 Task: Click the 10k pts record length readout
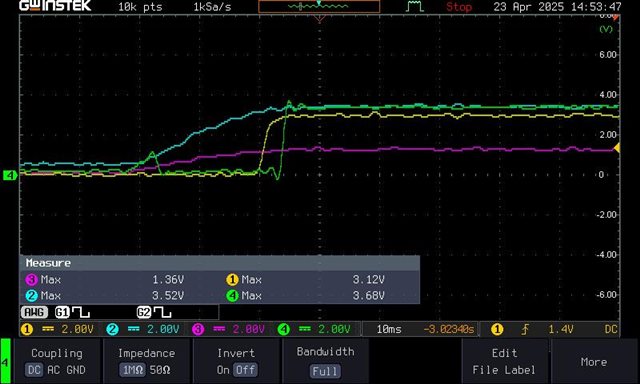click(x=140, y=7)
